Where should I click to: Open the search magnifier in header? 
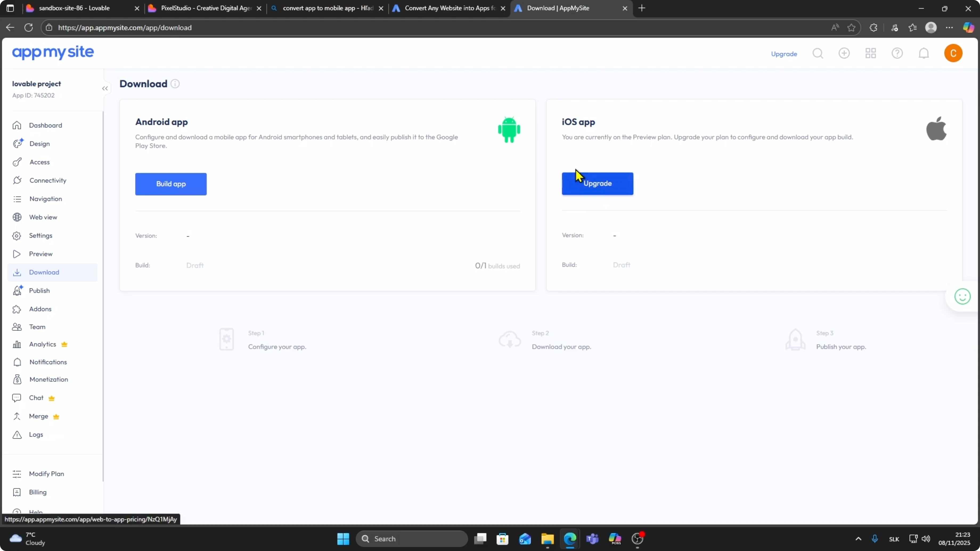click(x=818, y=53)
